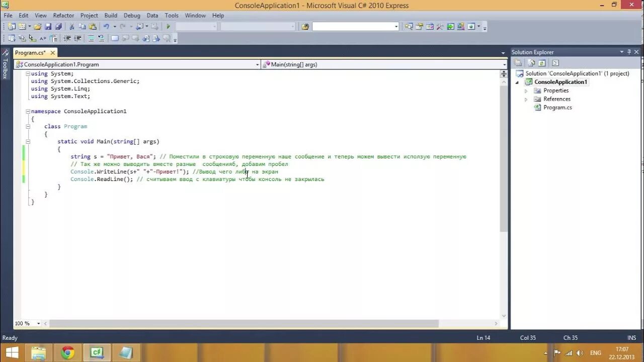Open the vertical Toolbox side tab
Image resolution: width=644 pixels, height=362 pixels.
5,64
